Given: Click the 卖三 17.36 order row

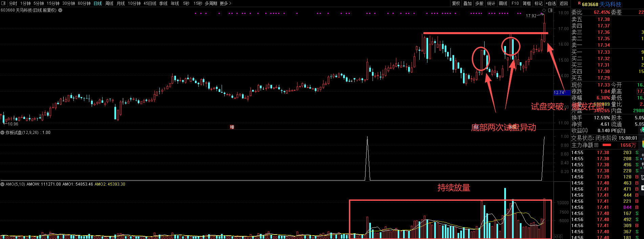Looking at the screenshot, I should click(x=607, y=32).
